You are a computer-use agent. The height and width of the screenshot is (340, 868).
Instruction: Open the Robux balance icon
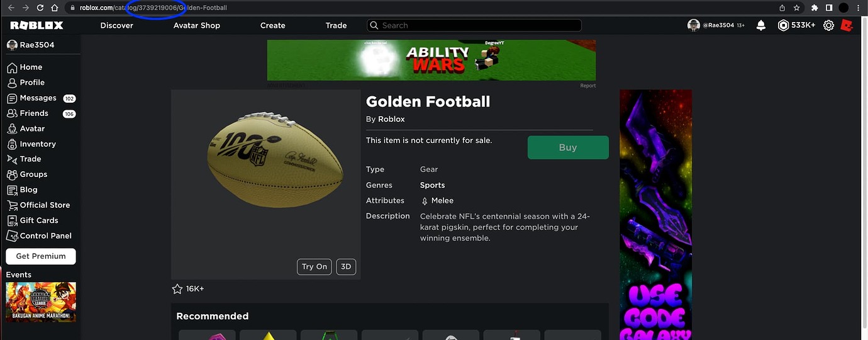click(783, 25)
